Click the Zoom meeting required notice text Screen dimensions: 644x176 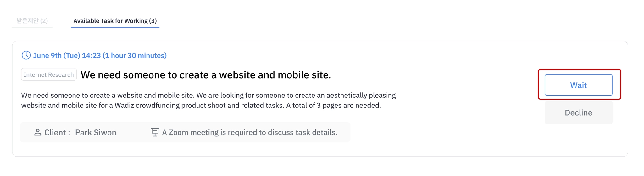coord(250,132)
